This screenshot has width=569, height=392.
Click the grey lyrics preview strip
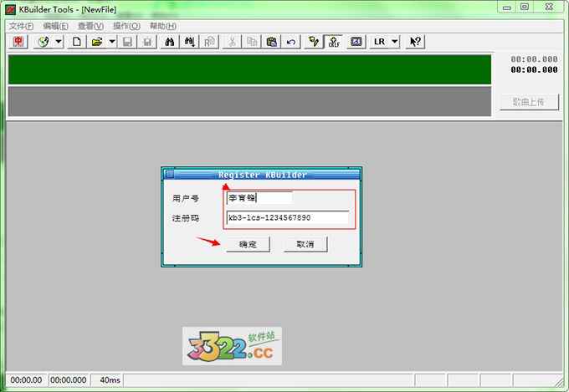[x=249, y=101]
